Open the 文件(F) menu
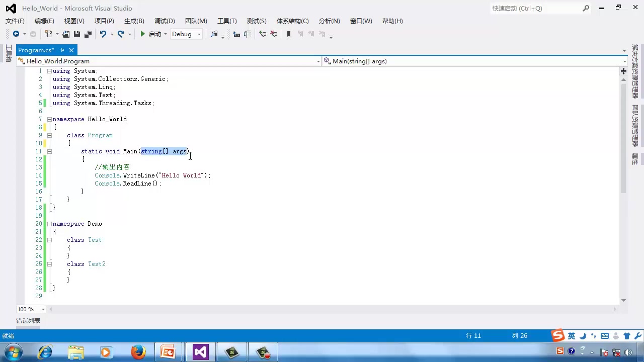The image size is (644, 362). point(15,21)
